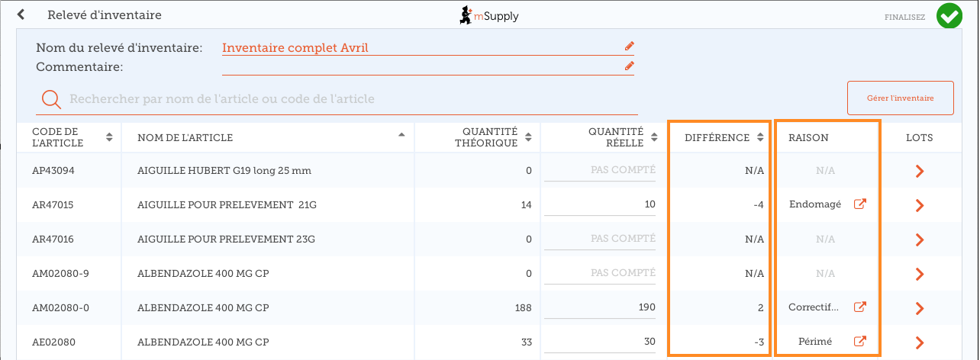Click the Gérer l'inventaire button
Screen dimensions: 980x360
click(x=900, y=98)
